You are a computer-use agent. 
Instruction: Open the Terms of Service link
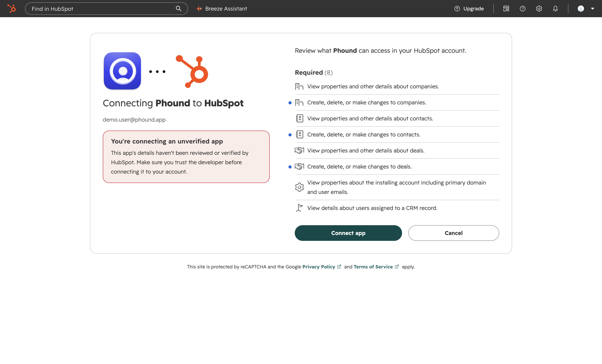[373, 266]
